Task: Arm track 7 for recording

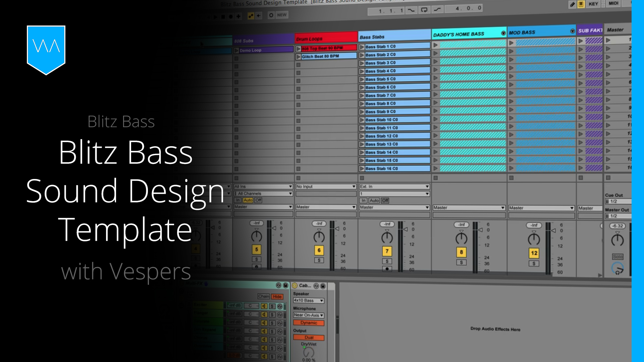Action: coord(387,269)
